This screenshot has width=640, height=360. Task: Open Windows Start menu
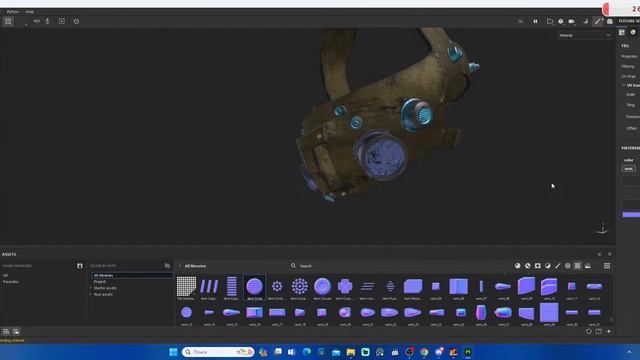[173, 352]
